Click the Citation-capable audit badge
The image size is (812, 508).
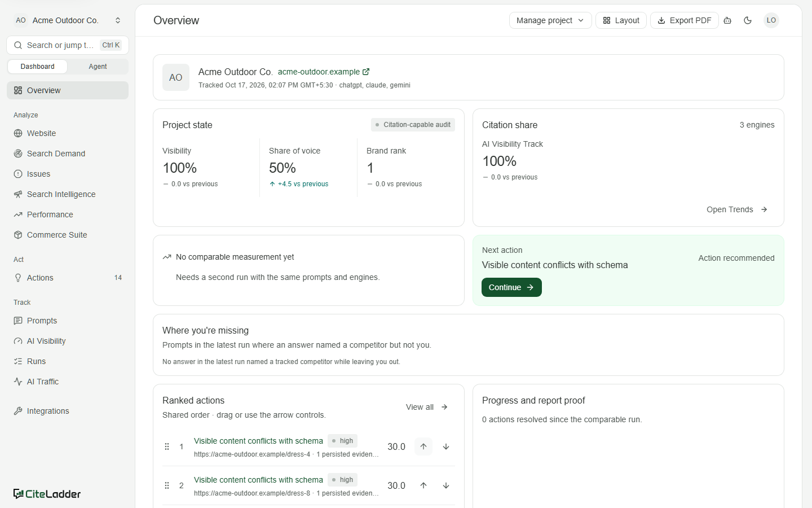[413, 125]
